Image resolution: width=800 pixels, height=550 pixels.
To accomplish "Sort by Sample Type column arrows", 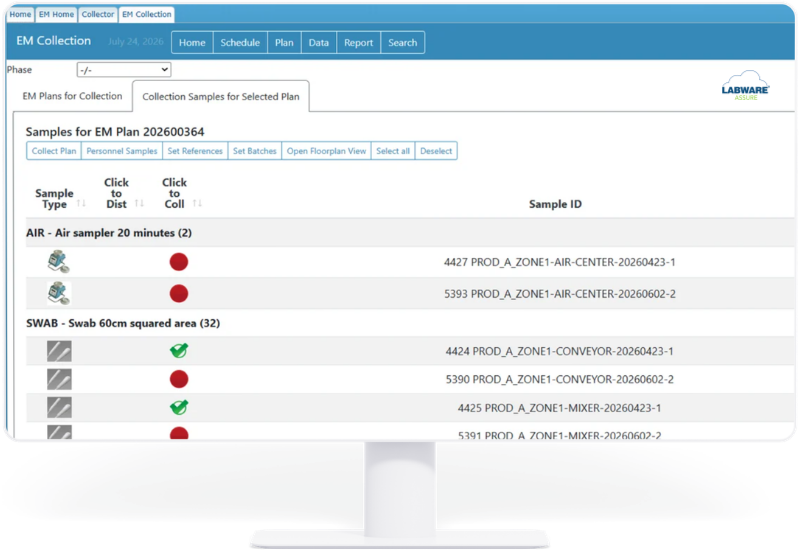I will tap(81, 204).
